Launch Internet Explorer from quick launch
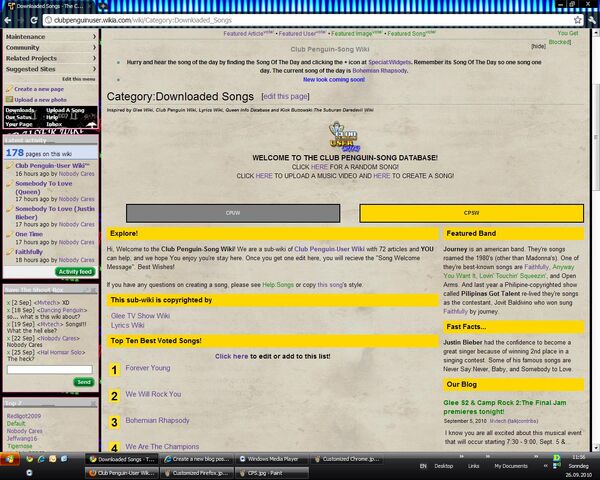 [x=41, y=459]
